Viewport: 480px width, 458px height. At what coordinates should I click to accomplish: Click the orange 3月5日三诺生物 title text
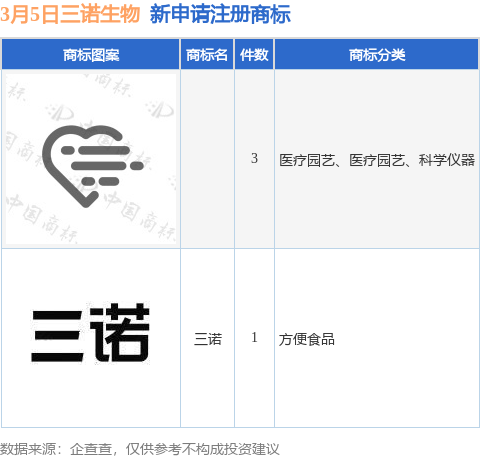click(70, 15)
